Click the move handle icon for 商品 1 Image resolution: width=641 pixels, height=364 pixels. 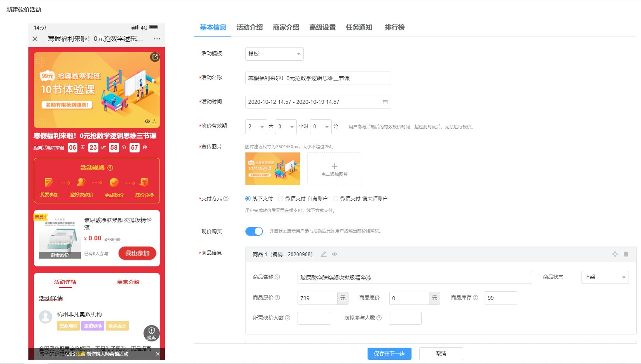coord(615,254)
